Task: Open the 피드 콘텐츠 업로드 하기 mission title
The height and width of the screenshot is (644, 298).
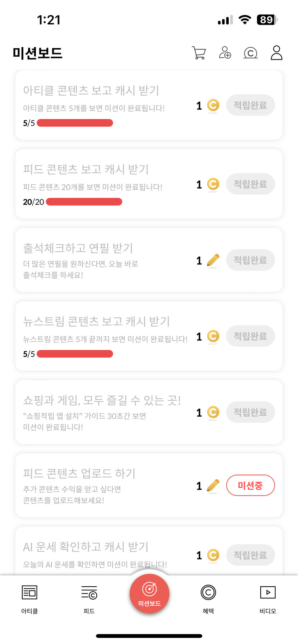Action: pyautogui.click(x=79, y=473)
